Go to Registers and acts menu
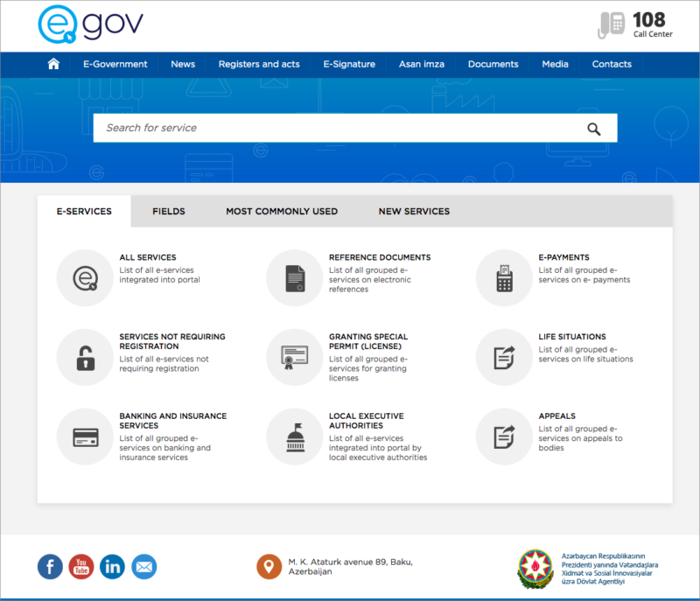The height and width of the screenshot is (601, 700). click(259, 64)
